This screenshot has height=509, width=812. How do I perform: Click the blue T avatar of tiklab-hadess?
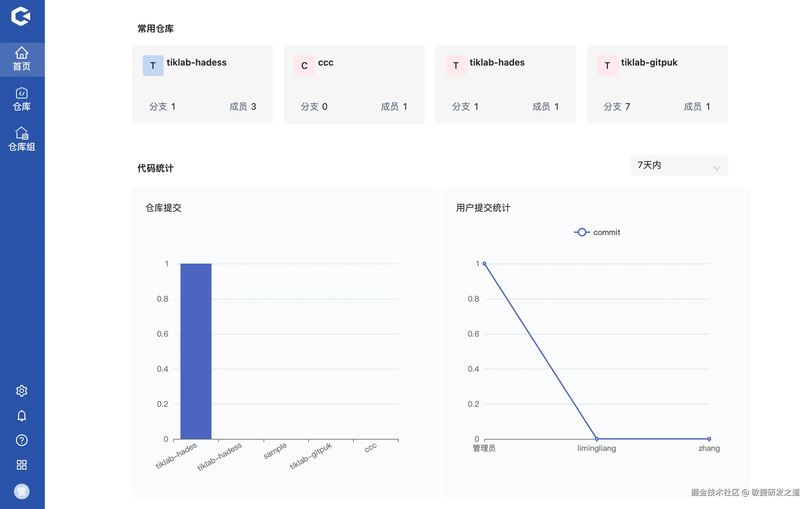pyautogui.click(x=153, y=66)
